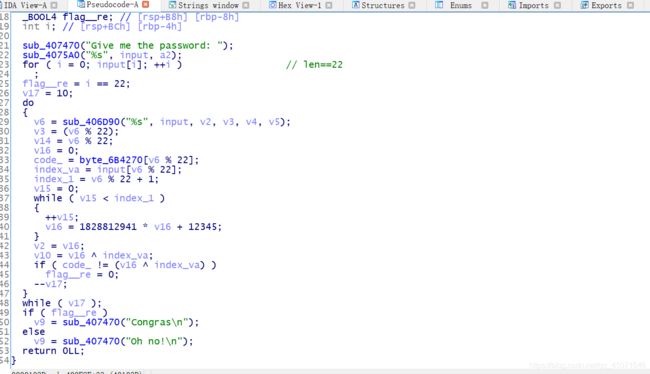Close the Imports tab
The image size is (650, 374).
tap(557, 5)
